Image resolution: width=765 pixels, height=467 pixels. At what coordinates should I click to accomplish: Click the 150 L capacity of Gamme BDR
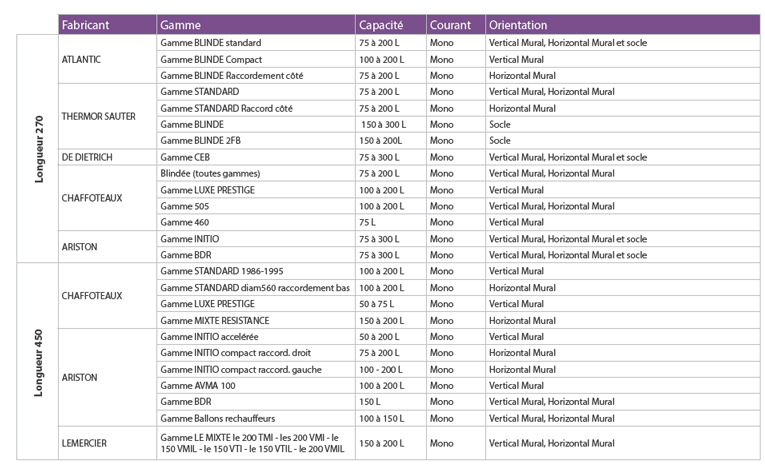[391, 402]
